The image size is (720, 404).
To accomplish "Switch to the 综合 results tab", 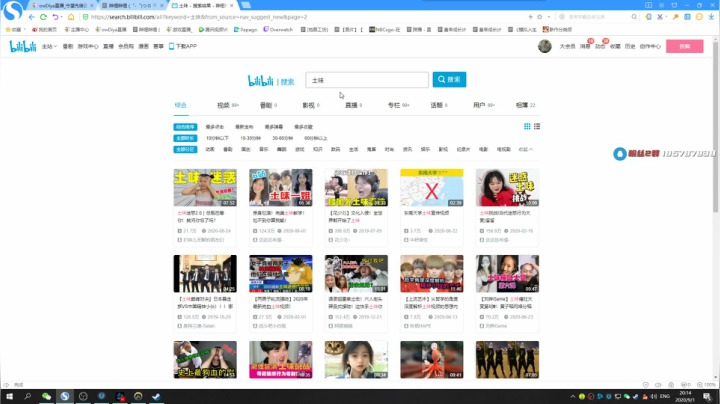I will (180, 105).
